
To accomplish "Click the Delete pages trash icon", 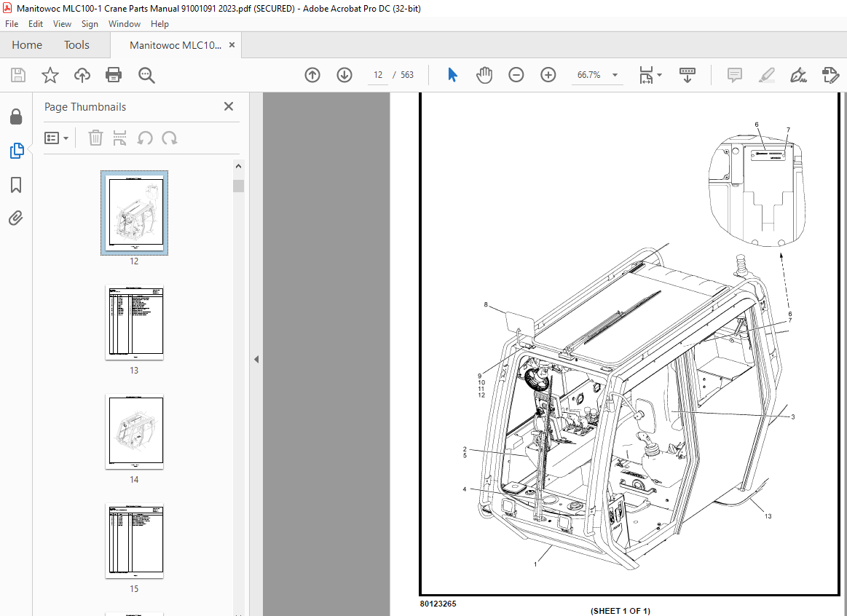I will 95,138.
